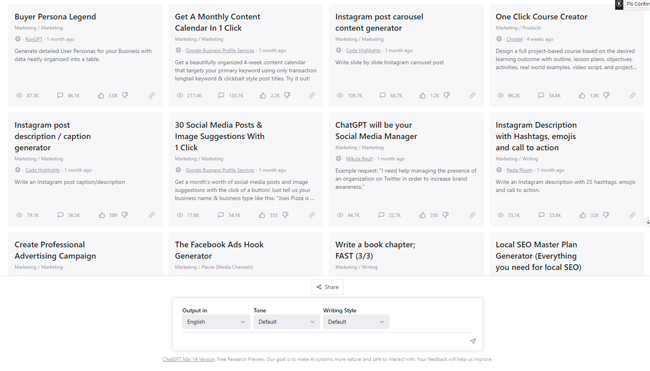
Task: Click send arrow icon in message box
Action: coord(473,341)
